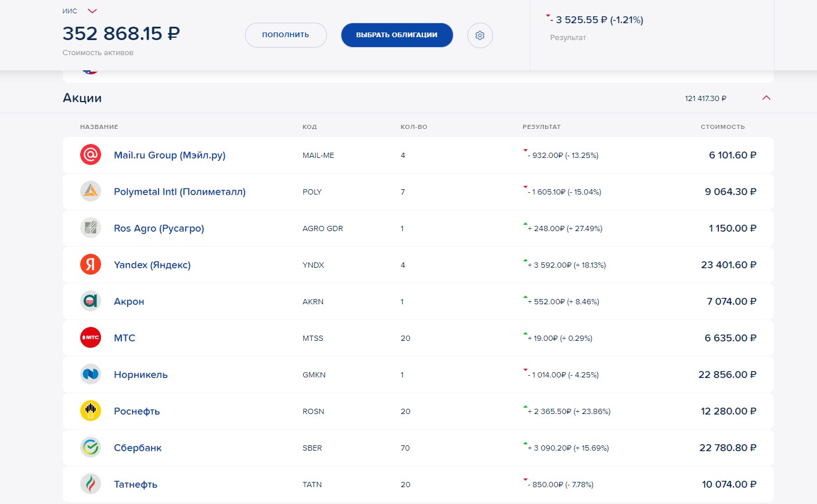817x504 pixels.
Task: Click МТС result +19.00₽ (+0.29%)
Action: (560, 338)
